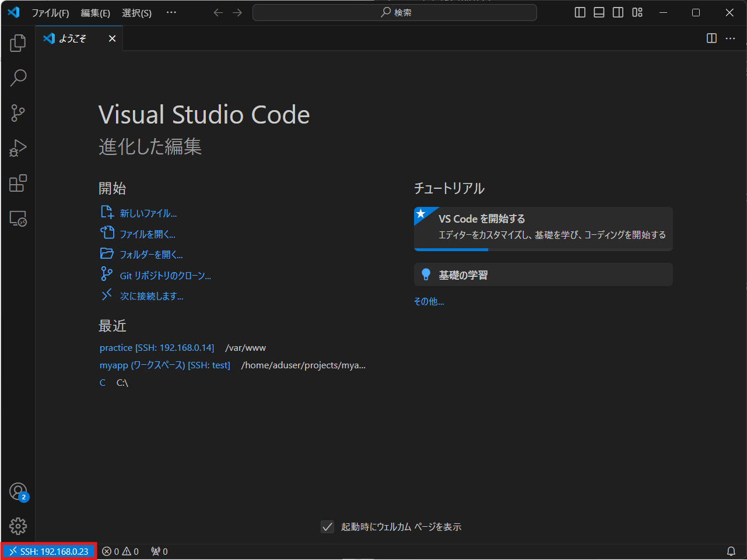
Task: Open the Source Control view
Action: click(18, 113)
